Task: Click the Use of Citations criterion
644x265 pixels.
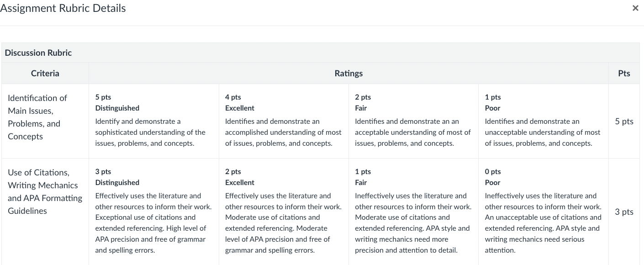Action: coord(45,191)
